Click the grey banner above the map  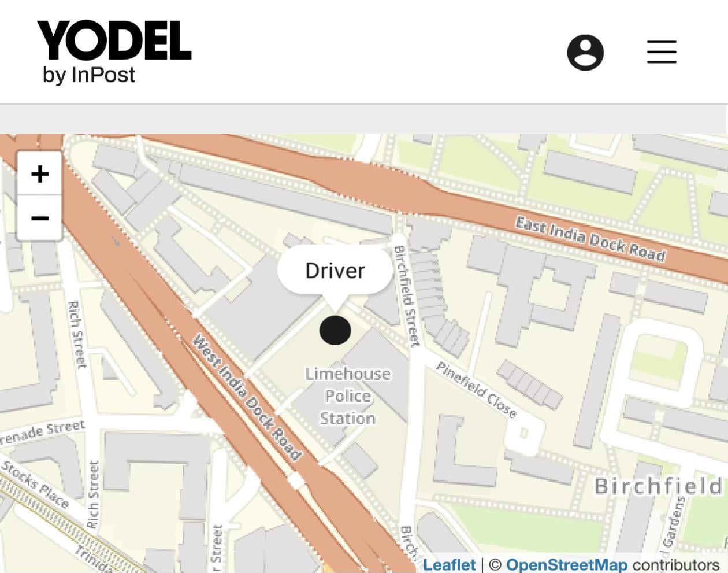pos(364,119)
